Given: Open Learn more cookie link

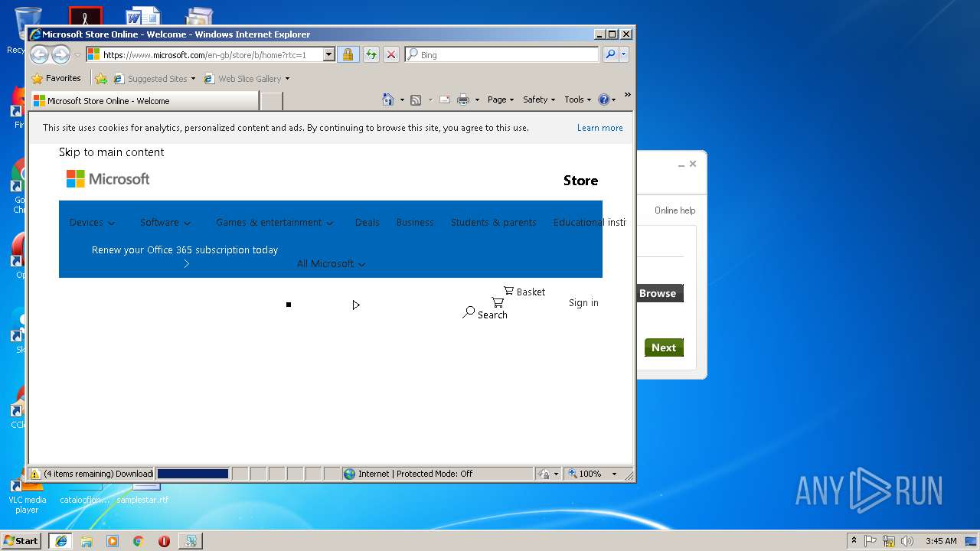Looking at the screenshot, I should point(599,128).
